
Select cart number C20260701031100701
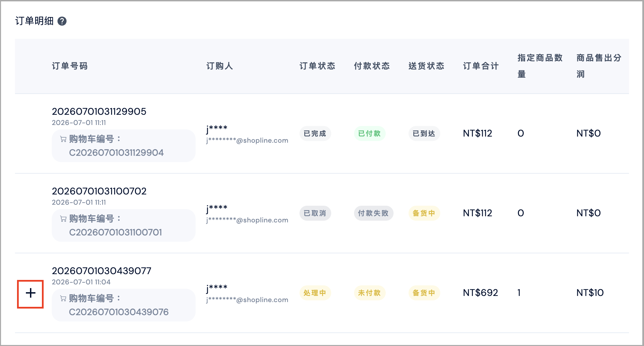click(116, 232)
